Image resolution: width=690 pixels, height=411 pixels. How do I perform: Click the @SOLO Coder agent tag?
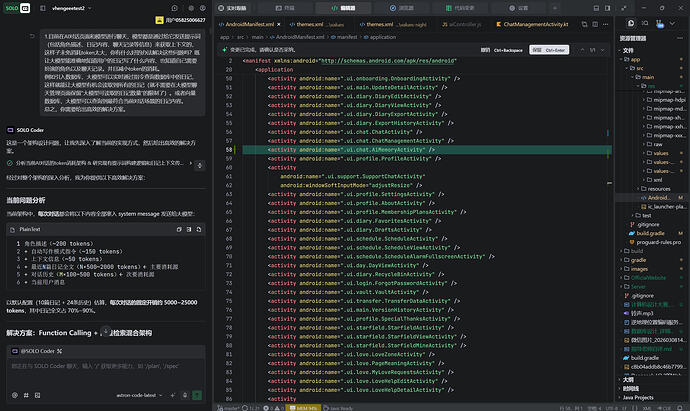click(x=38, y=351)
